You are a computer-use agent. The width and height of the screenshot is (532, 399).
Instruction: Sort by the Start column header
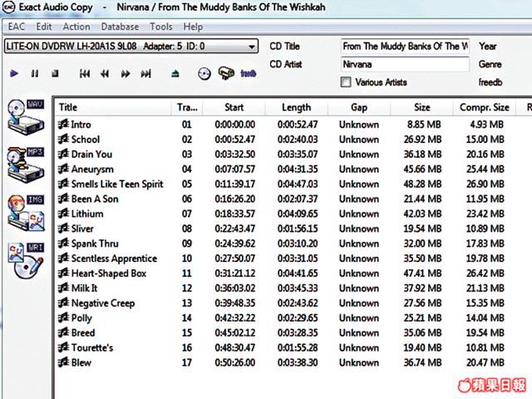[234, 107]
